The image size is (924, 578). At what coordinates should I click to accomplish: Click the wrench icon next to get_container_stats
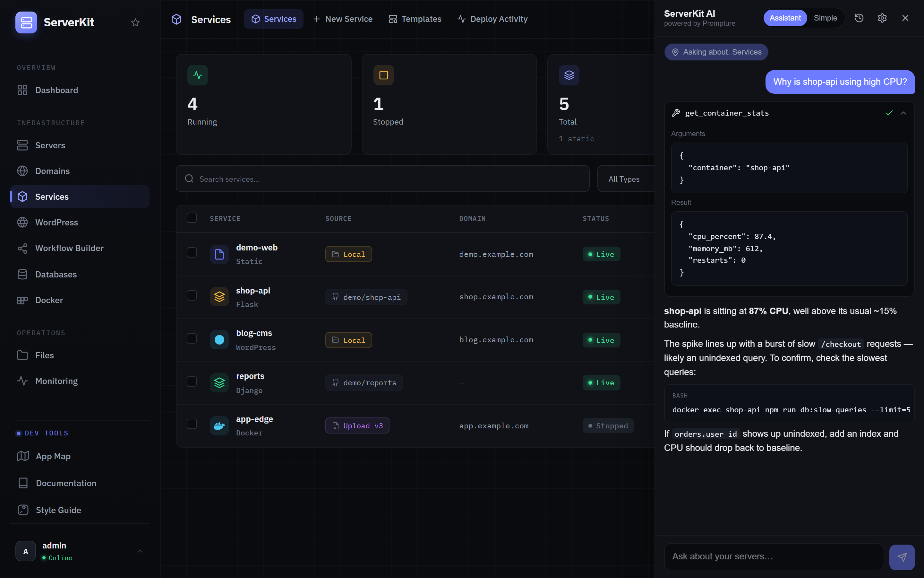click(676, 113)
